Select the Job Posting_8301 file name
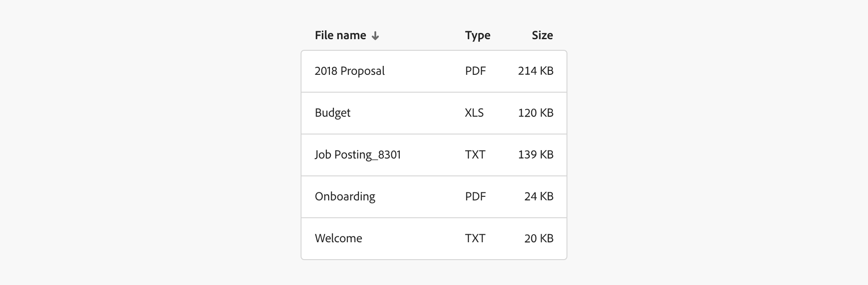 click(x=358, y=155)
